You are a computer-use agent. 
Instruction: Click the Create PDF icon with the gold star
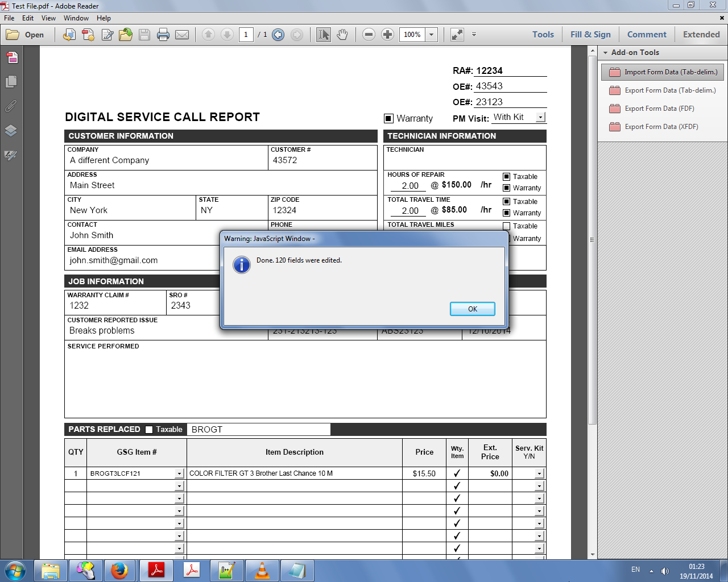[x=88, y=35]
